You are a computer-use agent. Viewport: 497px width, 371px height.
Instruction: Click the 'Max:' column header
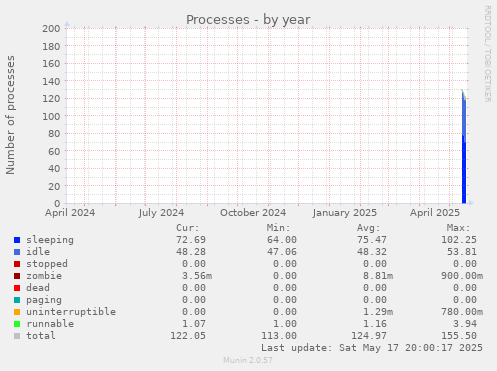click(x=458, y=228)
